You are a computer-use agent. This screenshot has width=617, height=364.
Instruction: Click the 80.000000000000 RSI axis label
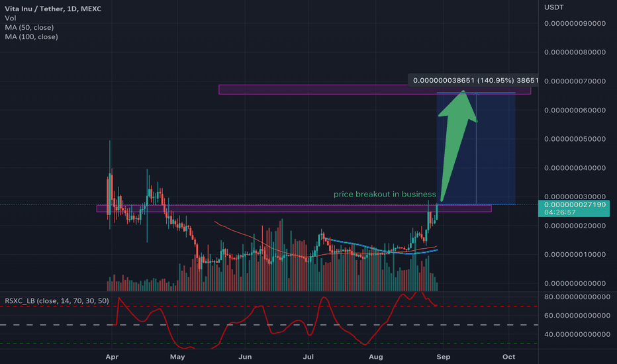pyautogui.click(x=577, y=296)
